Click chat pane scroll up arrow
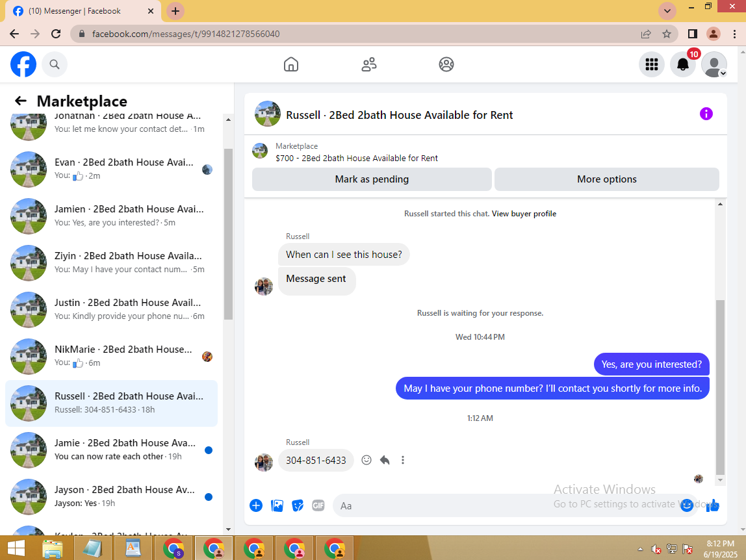746x560 pixels. point(720,204)
